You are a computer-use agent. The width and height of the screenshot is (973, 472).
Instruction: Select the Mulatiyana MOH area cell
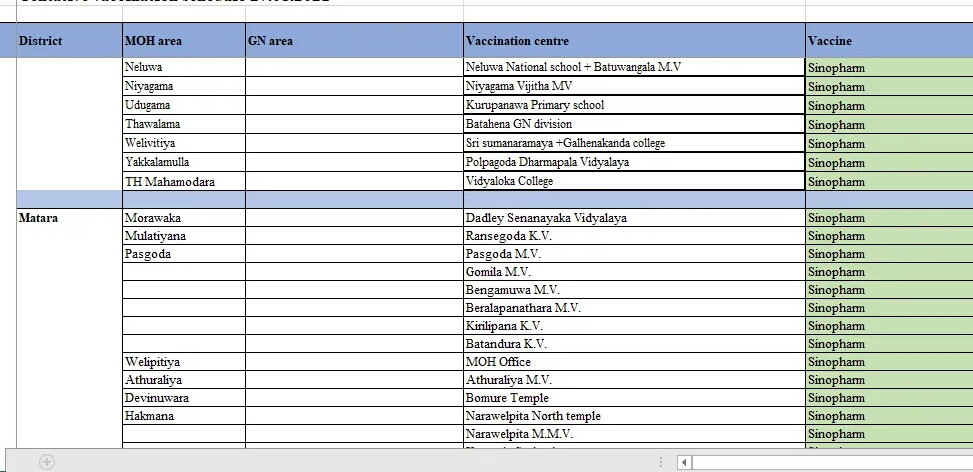click(184, 236)
